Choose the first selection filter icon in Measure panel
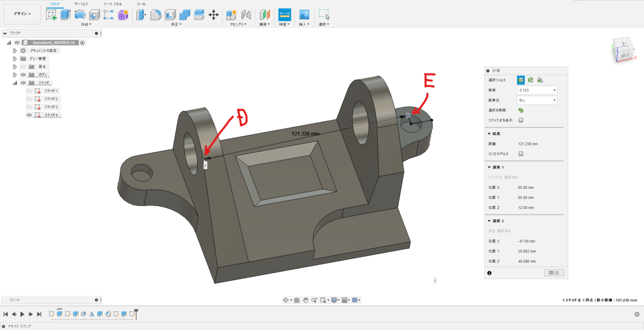Screen dimensions: 644x330 [521, 80]
